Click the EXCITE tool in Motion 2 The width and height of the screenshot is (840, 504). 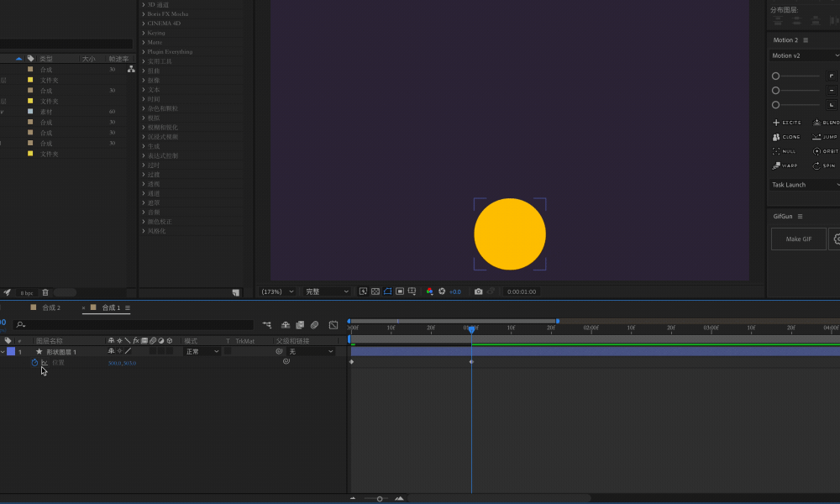[787, 123]
